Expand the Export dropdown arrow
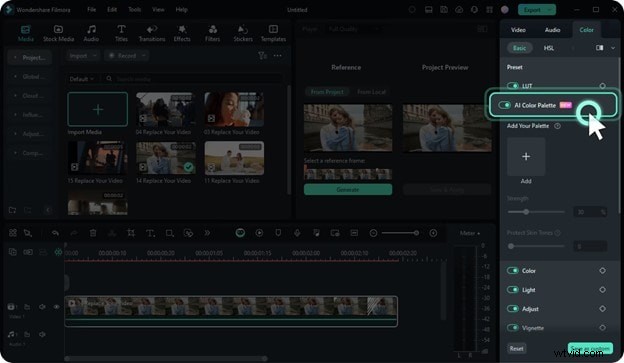This screenshot has width=624, height=363. [x=550, y=10]
